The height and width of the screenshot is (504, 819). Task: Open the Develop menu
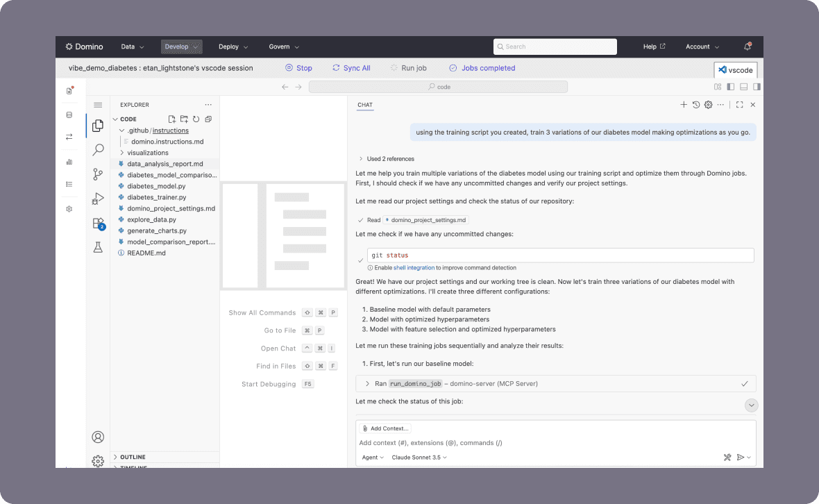[x=181, y=47]
